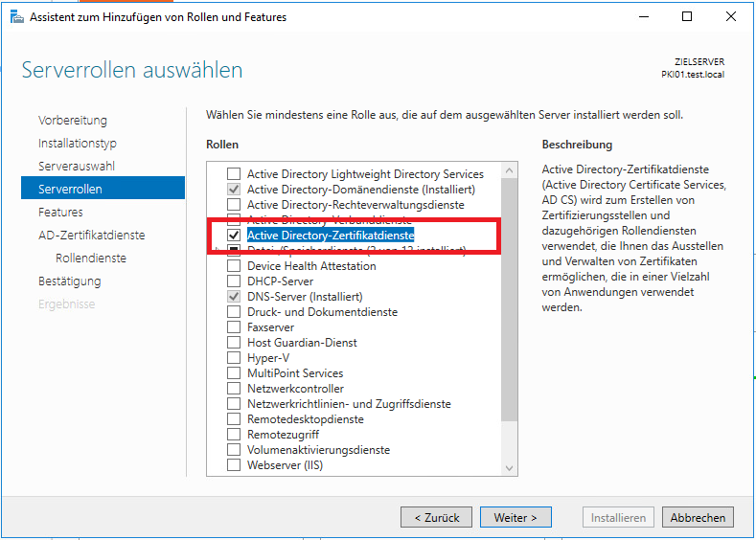
Task: Tick the Hyper-V role checkbox
Action: click(234, 358)
